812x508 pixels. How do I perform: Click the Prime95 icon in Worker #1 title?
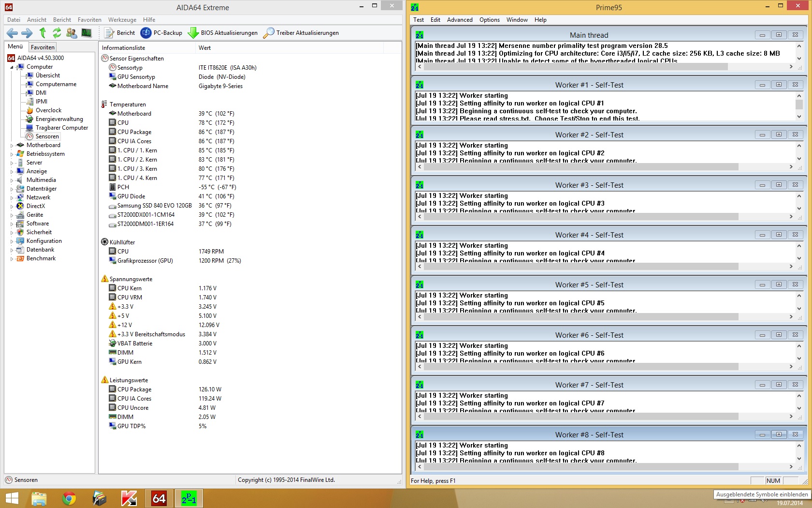pos(420,85)
